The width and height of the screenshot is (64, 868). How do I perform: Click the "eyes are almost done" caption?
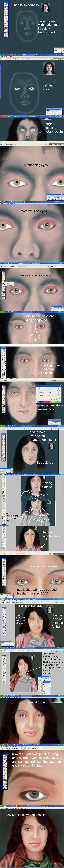[x=36, y=275]
